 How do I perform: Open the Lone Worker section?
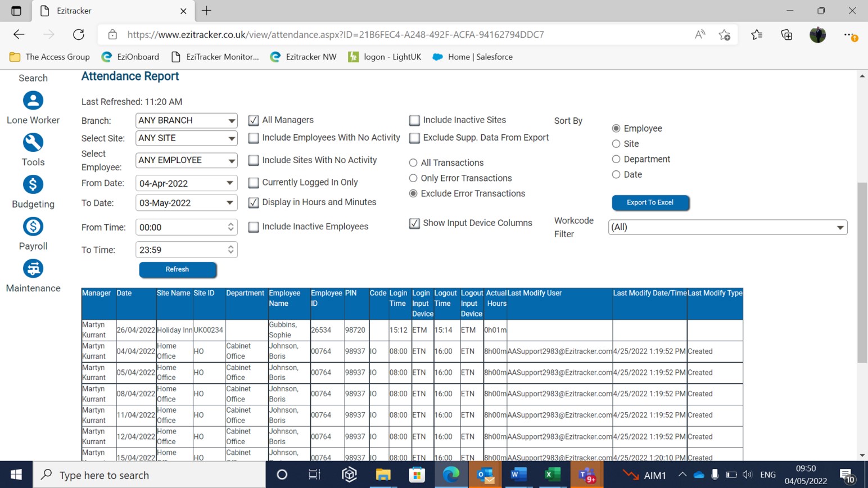(x=33, y=107)
